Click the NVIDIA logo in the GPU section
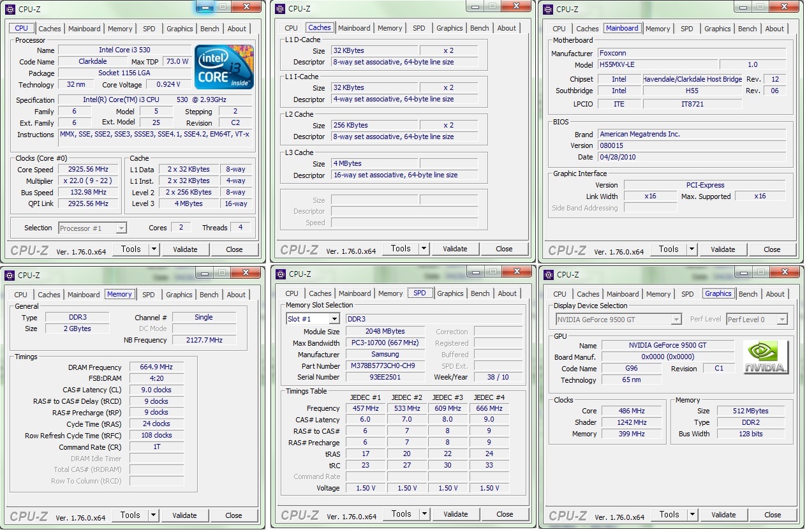 point(766,357)
